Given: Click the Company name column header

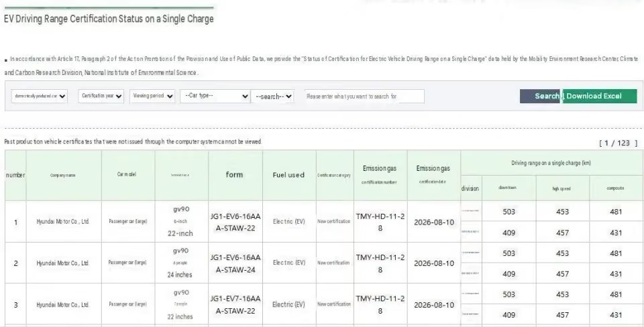Looking at the screenshot, I should [x=63, y=175].
